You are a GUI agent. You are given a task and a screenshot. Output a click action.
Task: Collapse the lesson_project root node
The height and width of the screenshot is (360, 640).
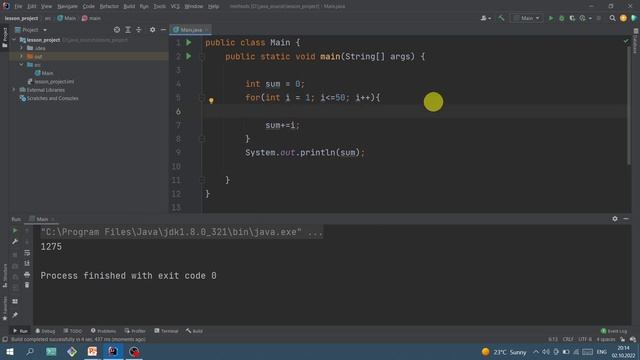click(x=15, y=40)
